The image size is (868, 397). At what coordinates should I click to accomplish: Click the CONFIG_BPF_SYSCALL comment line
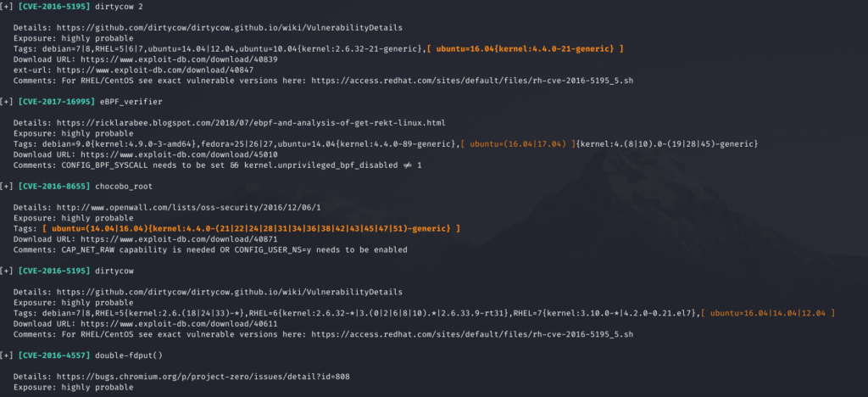click(218, 165)
